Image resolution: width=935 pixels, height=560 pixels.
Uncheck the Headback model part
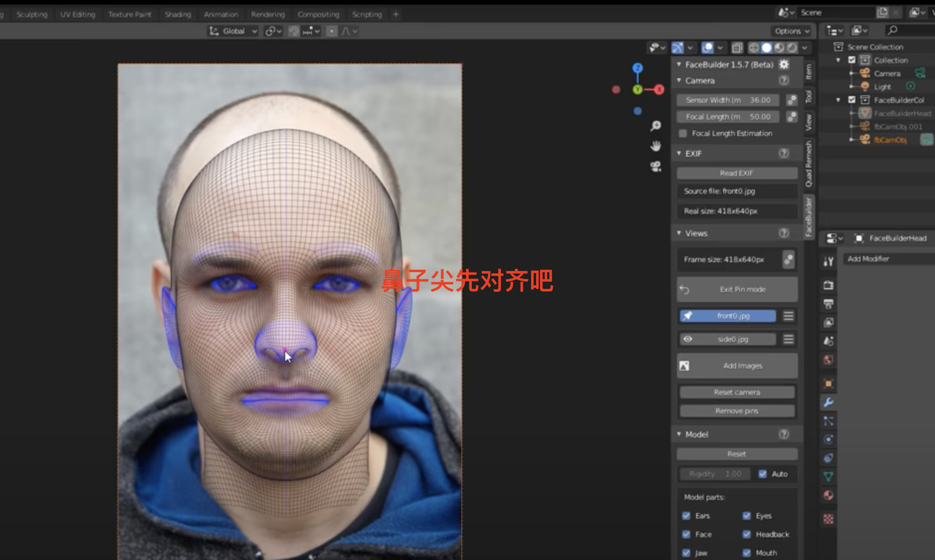click(x=747, y=534)
